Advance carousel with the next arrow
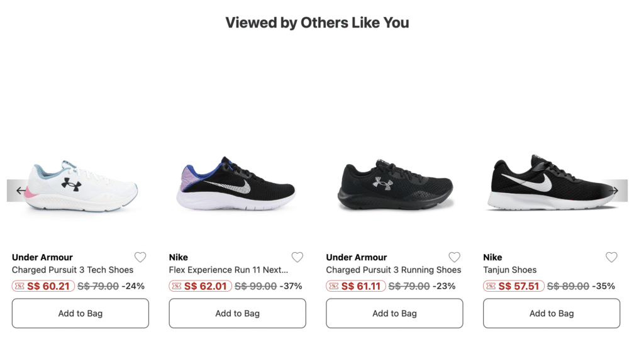The image size is (644, 337). click(615, 191)
